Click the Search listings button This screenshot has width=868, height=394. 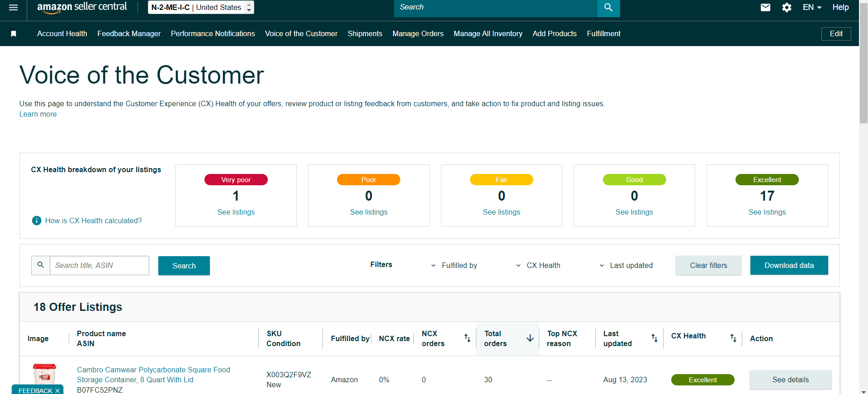point(184,266)
